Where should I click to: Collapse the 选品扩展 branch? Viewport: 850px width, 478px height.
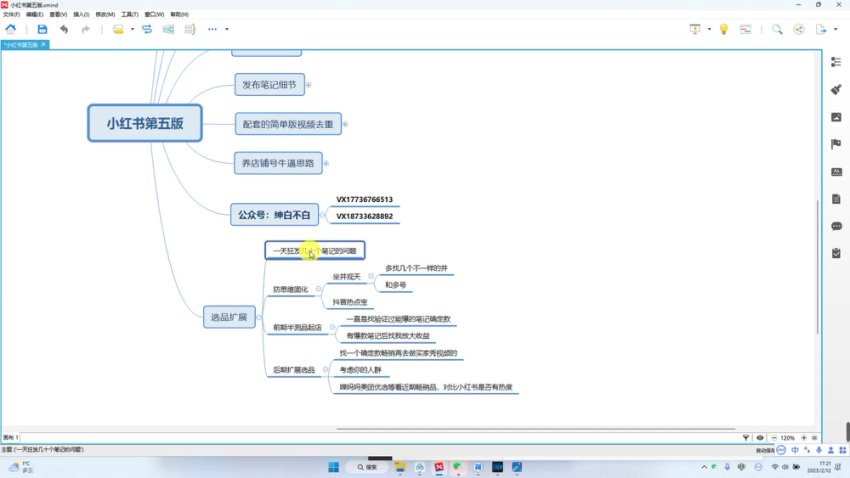[x=259, y=317]
